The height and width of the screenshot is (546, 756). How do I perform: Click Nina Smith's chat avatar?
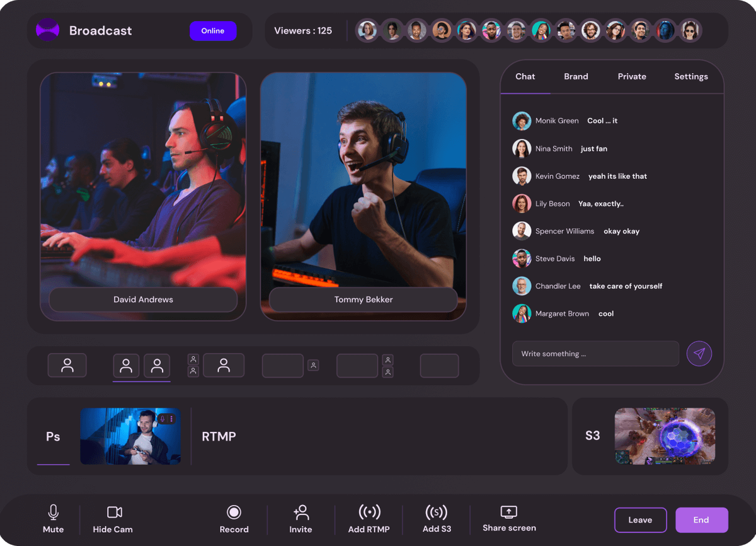coord(522,148)
